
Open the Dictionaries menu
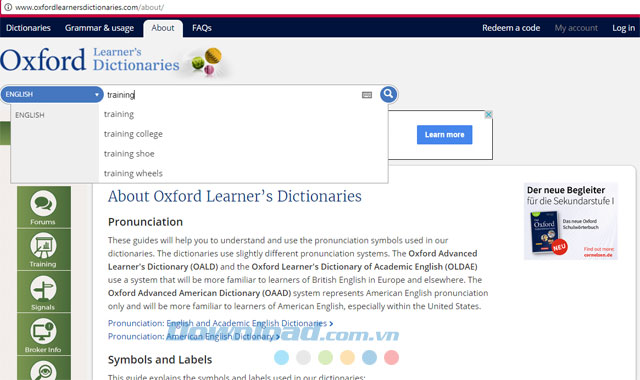click(x=28, y=28)
